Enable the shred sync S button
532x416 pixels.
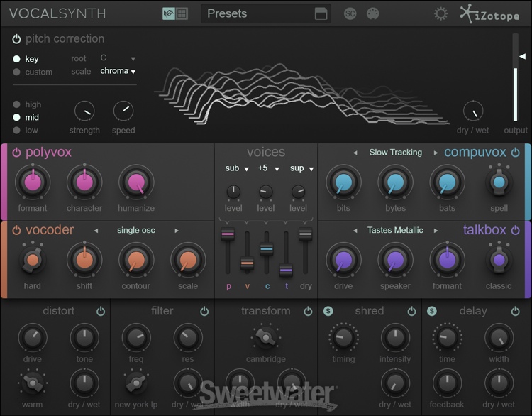pos(328,311)
